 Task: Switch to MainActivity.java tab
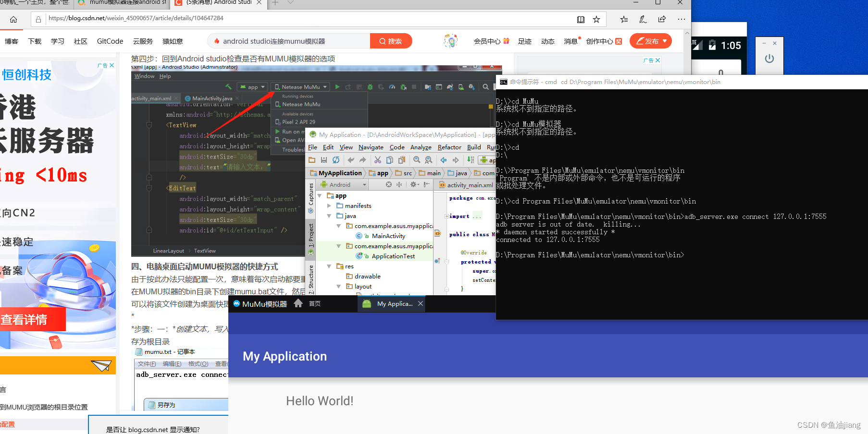(x=212, y=98)
